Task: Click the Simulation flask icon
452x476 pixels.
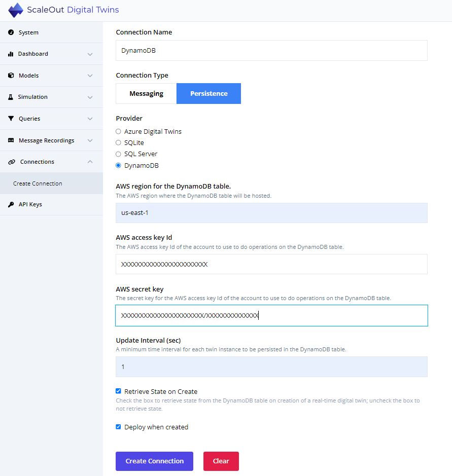Action: [x=11, y=97]
